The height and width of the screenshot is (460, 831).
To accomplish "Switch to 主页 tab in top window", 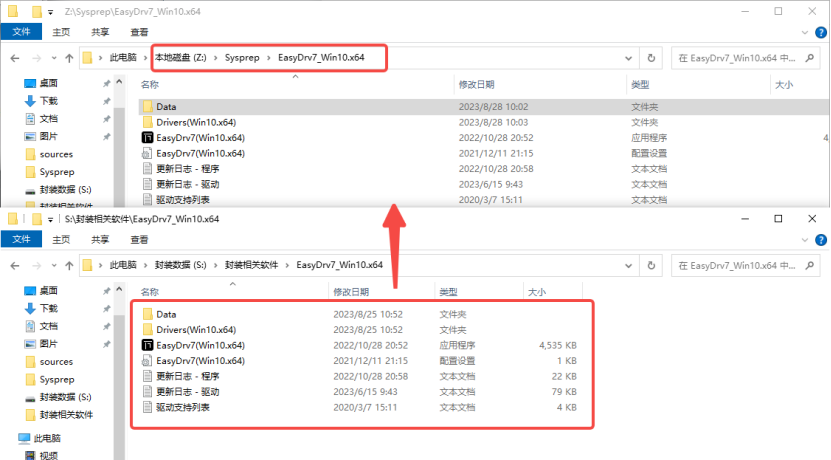I will point(61,32).
